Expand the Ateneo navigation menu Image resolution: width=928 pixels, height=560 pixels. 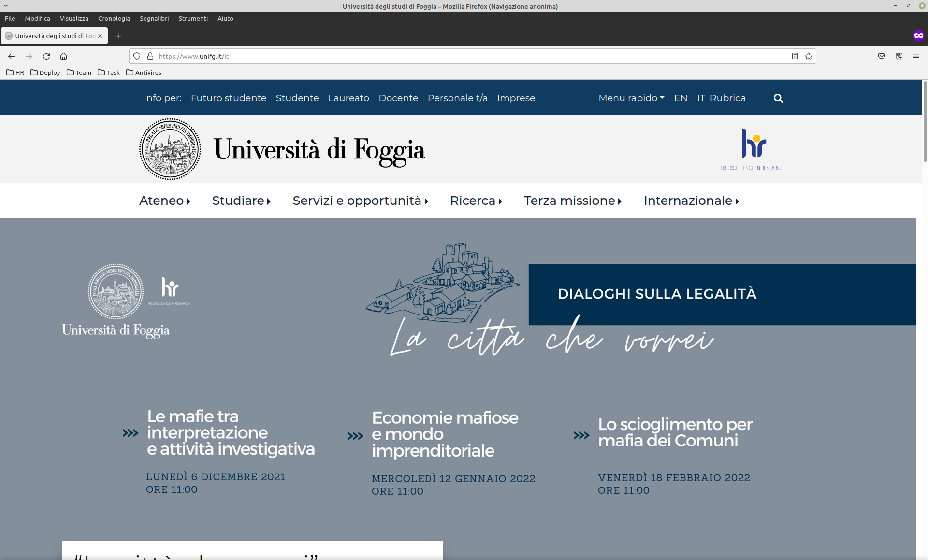pyautogui.click(x=165, y=201)
